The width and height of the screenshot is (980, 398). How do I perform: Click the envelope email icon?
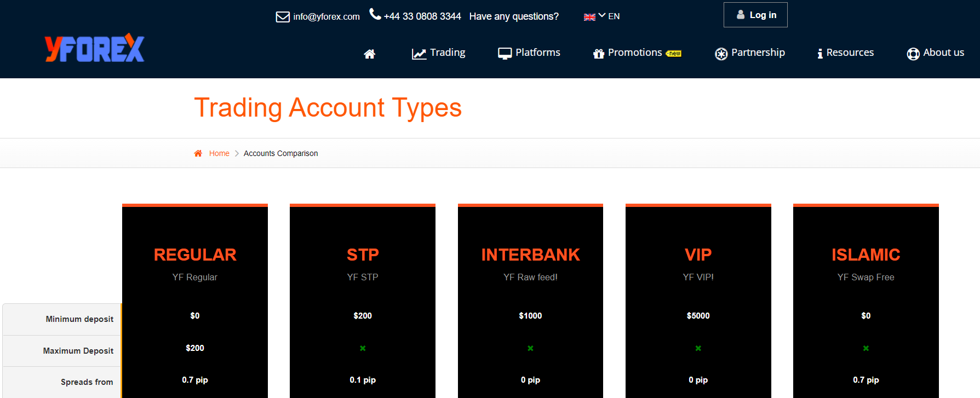point(283,17)
